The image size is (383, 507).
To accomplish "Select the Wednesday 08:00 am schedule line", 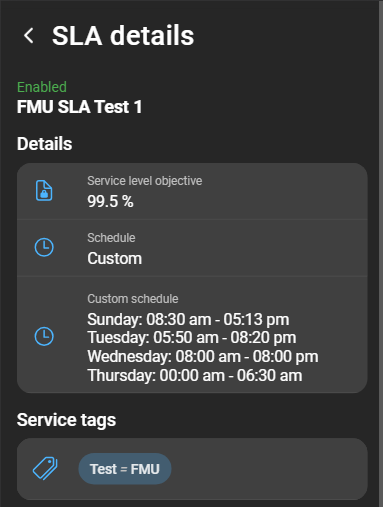I will (x=203, y=356).
